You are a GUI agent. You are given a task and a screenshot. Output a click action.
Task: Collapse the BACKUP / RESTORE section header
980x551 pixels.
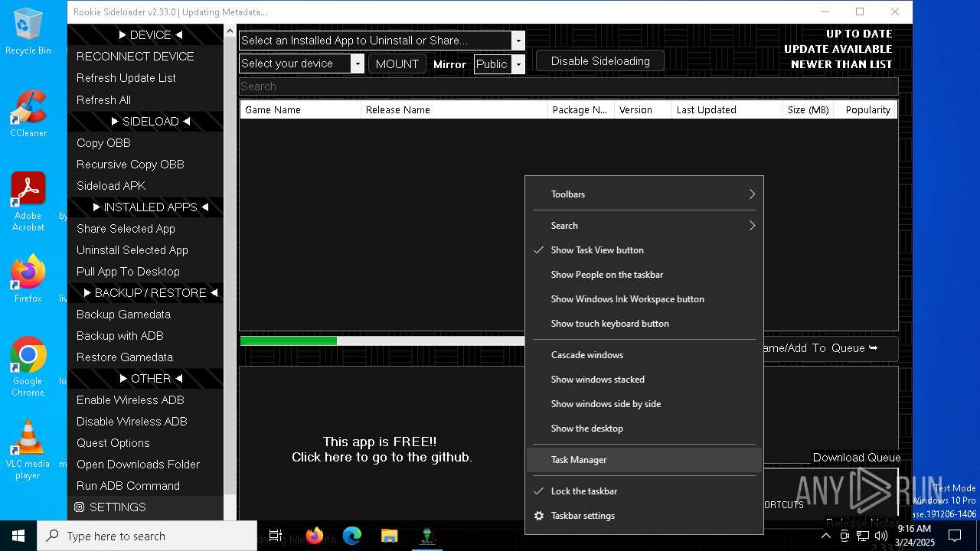click(145, 293)
